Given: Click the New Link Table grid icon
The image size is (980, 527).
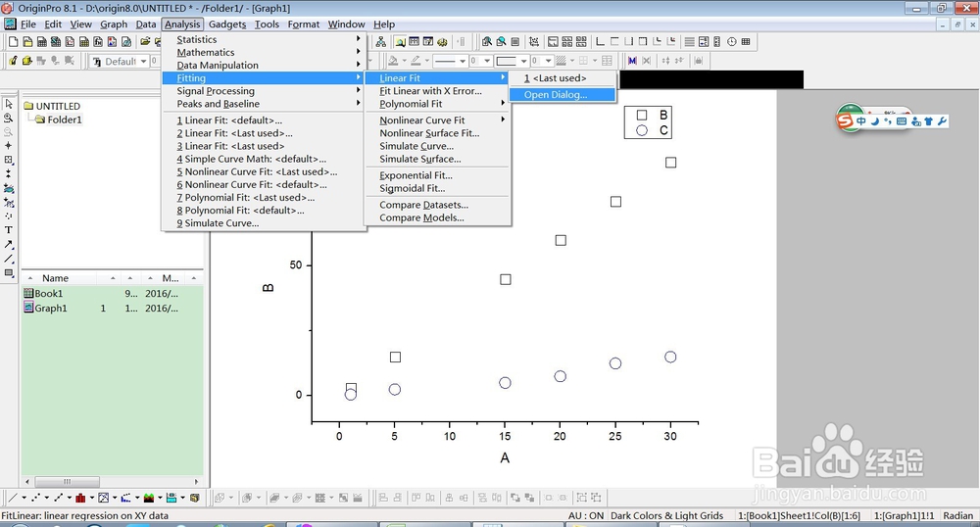Looking at the screenshot, I should (x=746, y=42).
